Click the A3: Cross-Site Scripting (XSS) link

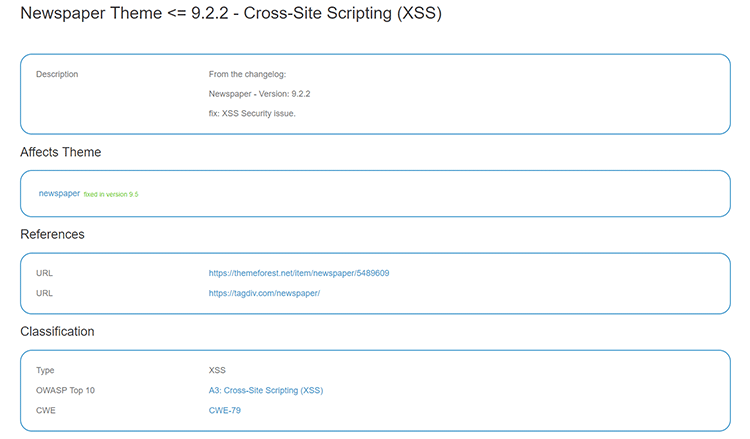[x=266, y=390]
